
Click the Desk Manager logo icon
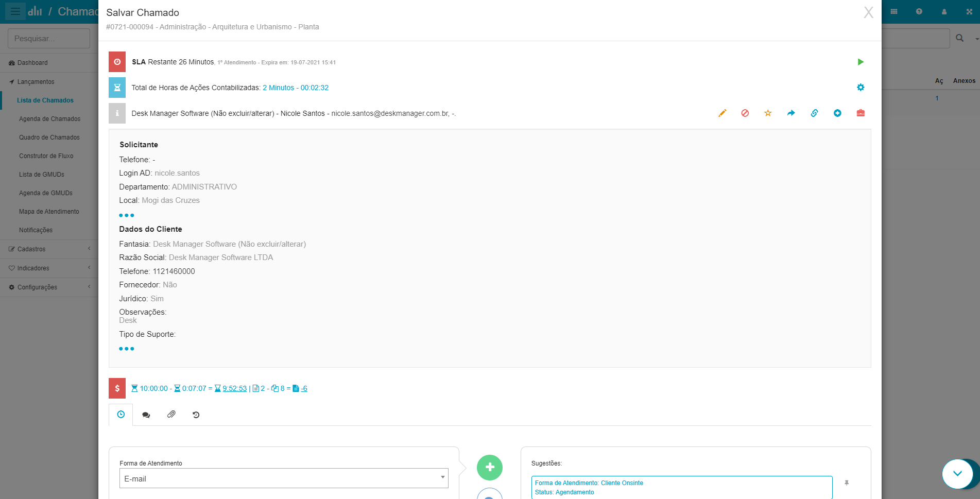[35, 11]
